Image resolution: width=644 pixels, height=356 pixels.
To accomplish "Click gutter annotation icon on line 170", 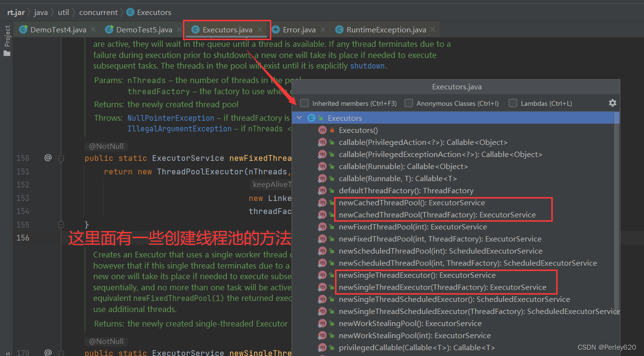I will click(x=48, y=353).
